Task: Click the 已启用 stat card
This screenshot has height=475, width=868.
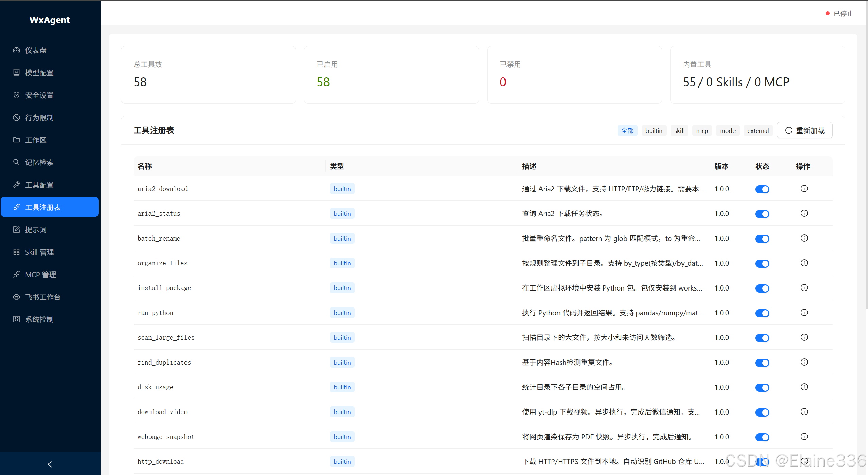Action: tap(391, 75)
